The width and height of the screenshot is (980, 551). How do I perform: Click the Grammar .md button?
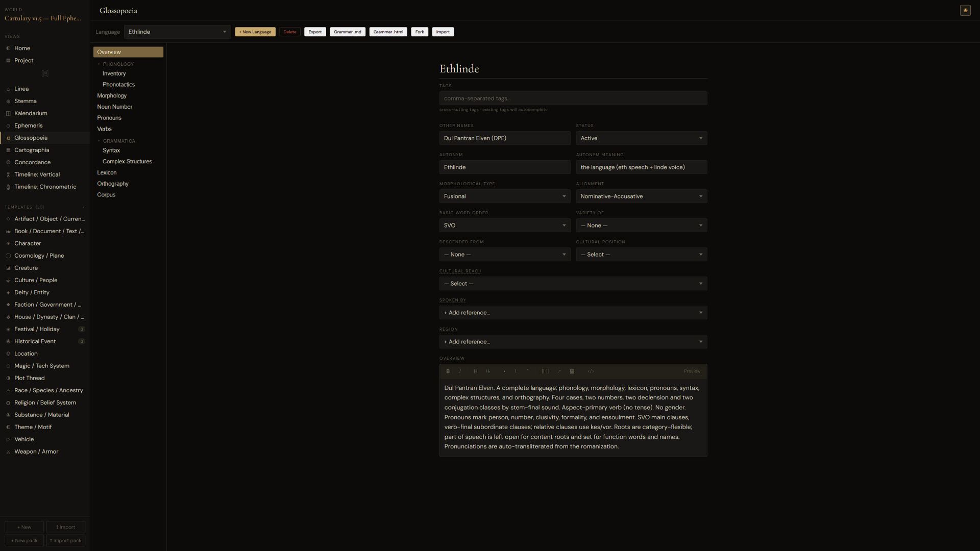coord(348,32)
